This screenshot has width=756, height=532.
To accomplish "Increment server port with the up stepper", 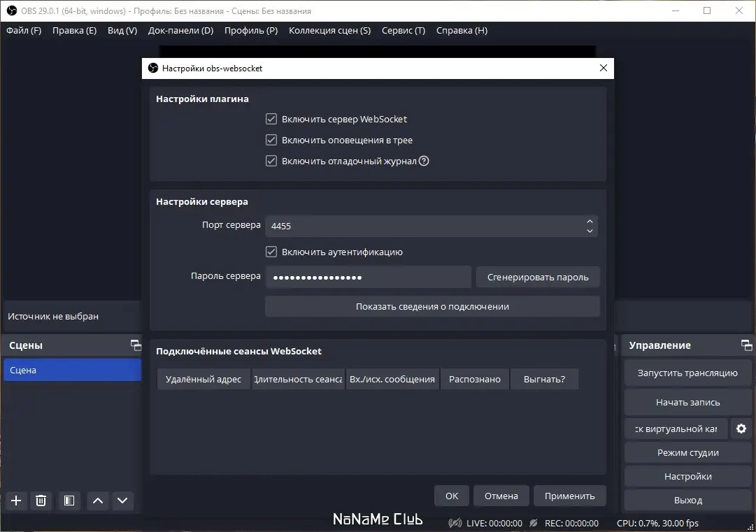I will [x=590, y=222].
